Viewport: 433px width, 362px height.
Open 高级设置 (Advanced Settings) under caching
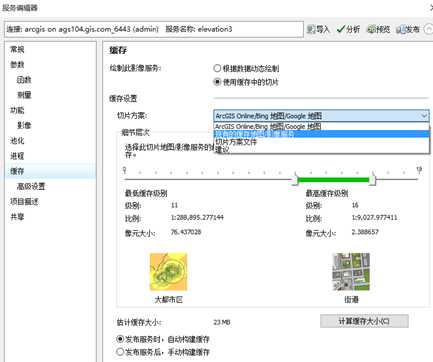pyautogui.click(x=31, y=186)
